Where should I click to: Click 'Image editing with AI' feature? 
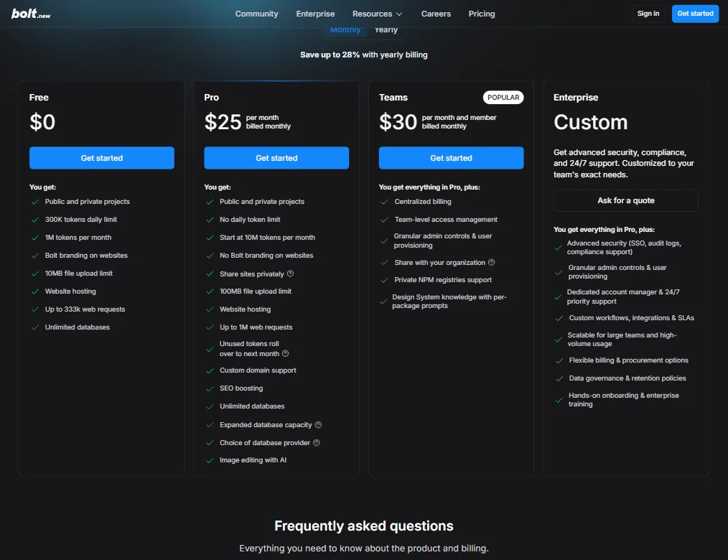click(x=253, y=459)
